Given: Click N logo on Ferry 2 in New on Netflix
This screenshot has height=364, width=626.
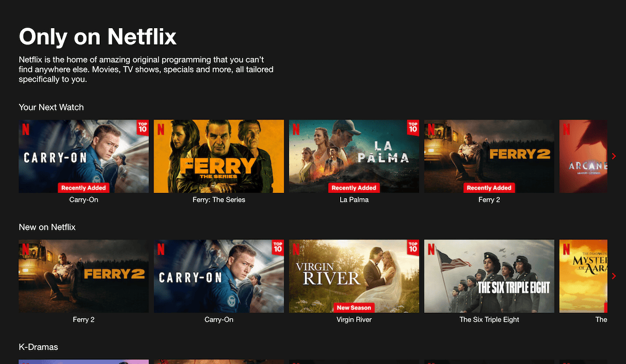Looking at the screenshot, I should pos(26,249).
